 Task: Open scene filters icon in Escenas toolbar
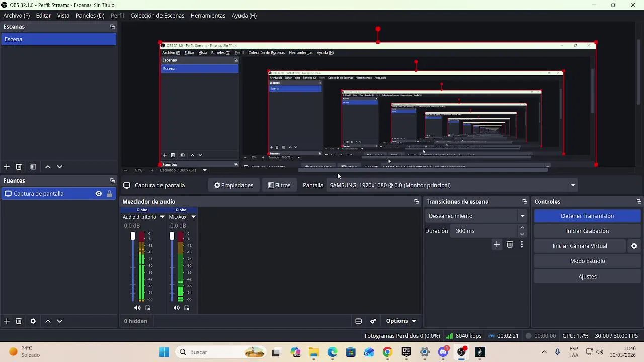[33, 167]
